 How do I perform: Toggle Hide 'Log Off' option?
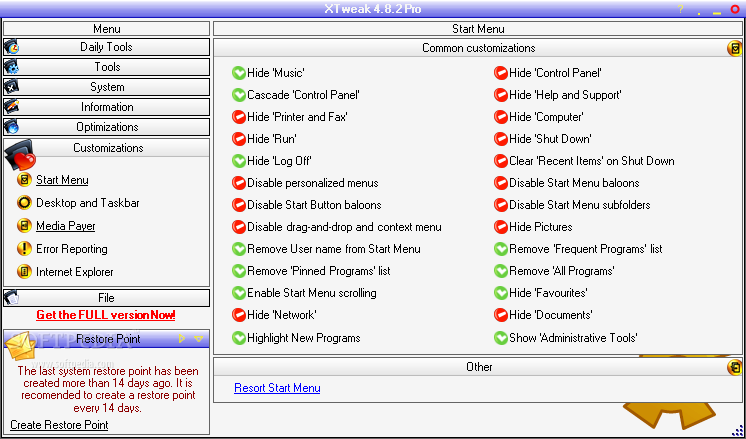(x=238, y=161)
